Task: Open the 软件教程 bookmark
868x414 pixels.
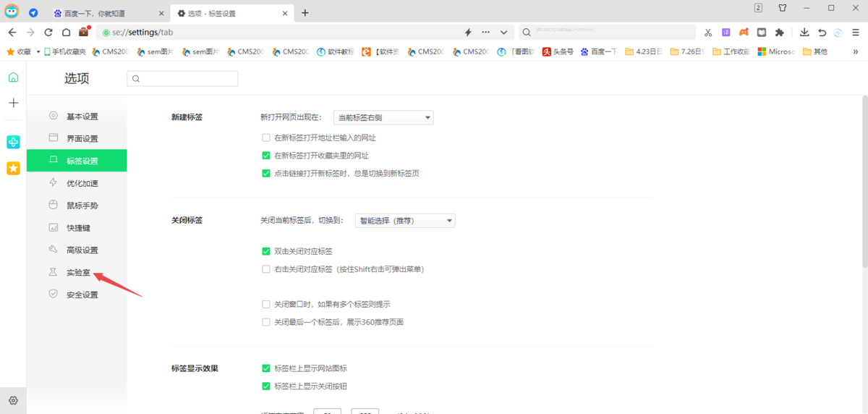Action: 336,52
